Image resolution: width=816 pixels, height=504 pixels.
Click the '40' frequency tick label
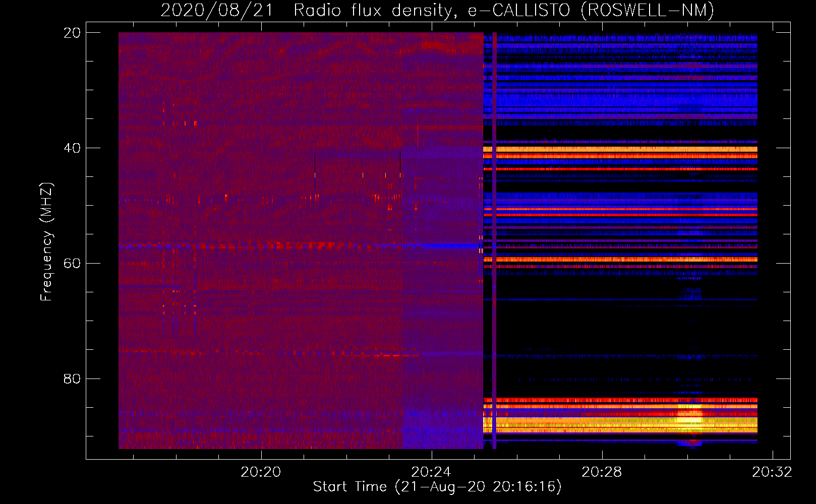click(72, 148)
